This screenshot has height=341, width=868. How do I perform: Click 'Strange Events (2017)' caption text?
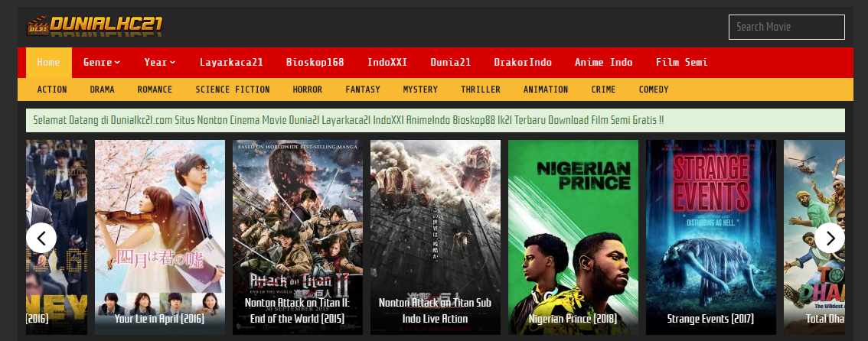(711, 319)
